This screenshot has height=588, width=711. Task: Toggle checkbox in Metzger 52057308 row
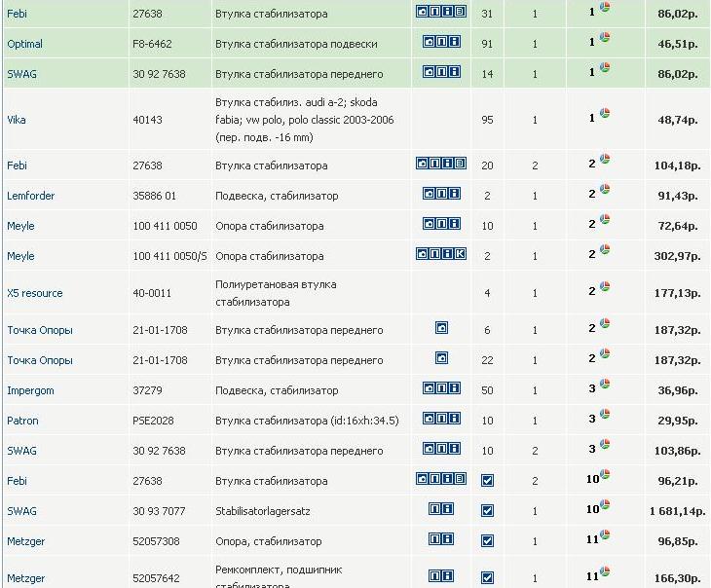(487, 541)
